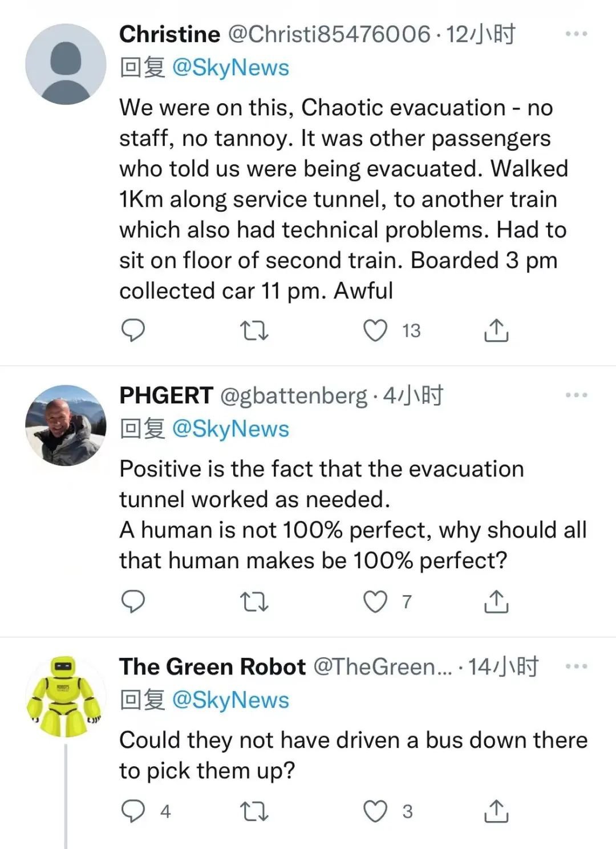Like PHGERT's tweet with 7 likes
This screenshot has width=616, height=849.
[x=375, y=601]
